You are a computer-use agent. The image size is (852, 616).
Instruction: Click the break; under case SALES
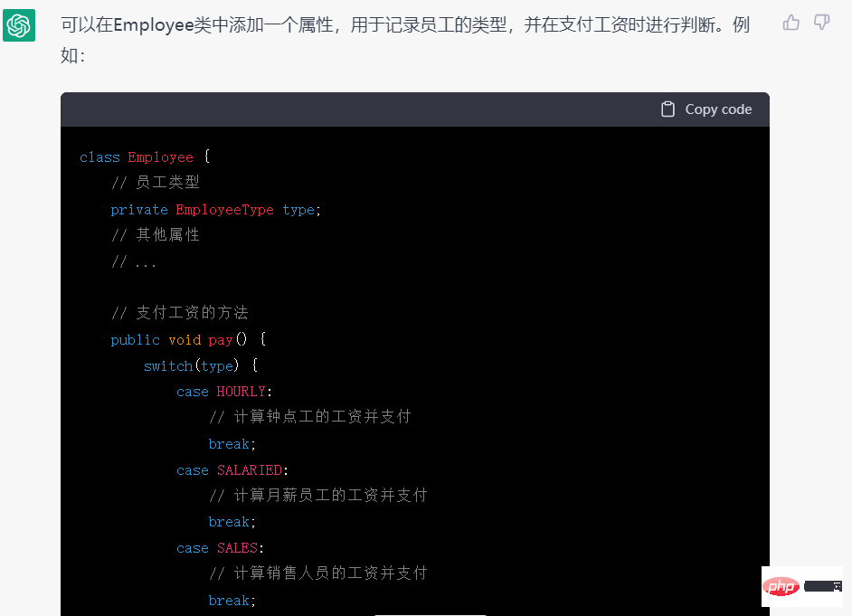(x=232, y=601)
